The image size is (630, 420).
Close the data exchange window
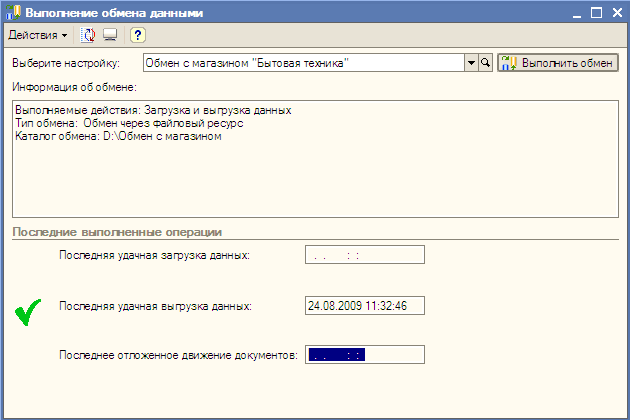(616, 13)
